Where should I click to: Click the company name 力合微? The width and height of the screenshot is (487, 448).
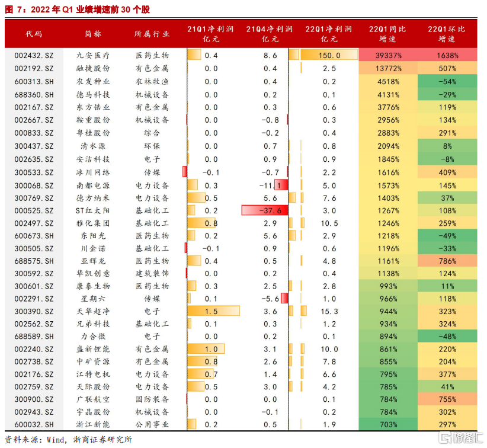point(93,337)
